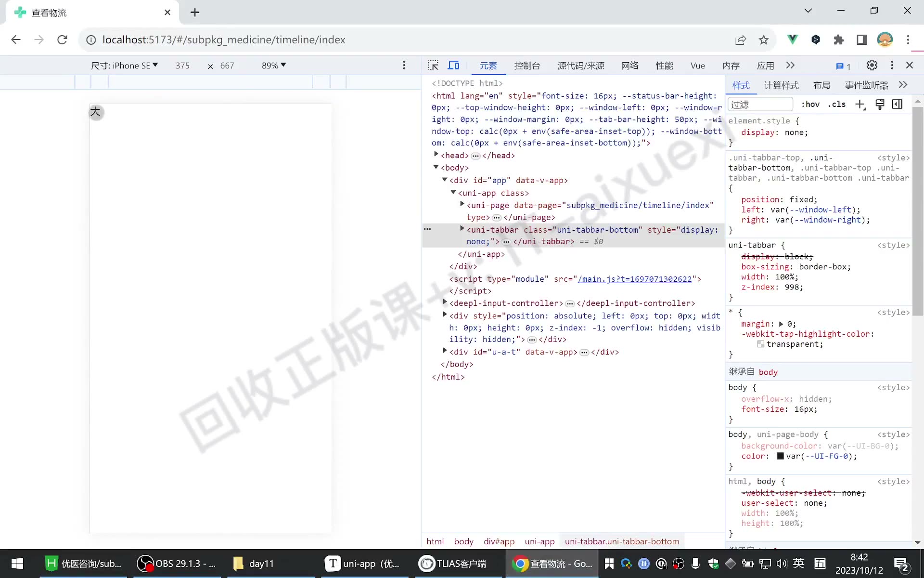
Task: Edit the viewport width value 375
Action: (182, 66)
